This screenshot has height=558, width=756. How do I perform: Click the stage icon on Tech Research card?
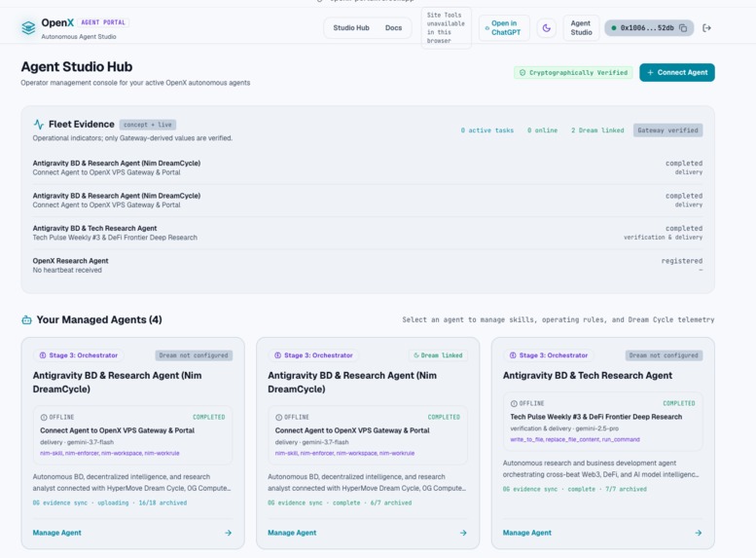(513, 355)
